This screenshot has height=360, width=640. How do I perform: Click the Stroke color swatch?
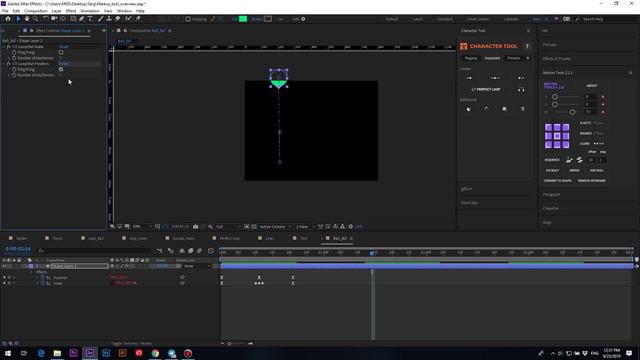point(268,19)
